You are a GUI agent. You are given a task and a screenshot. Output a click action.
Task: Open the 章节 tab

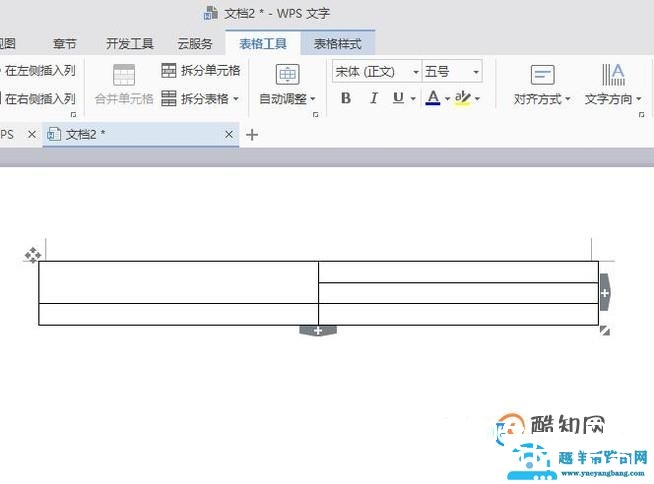(x=65, y=43)
